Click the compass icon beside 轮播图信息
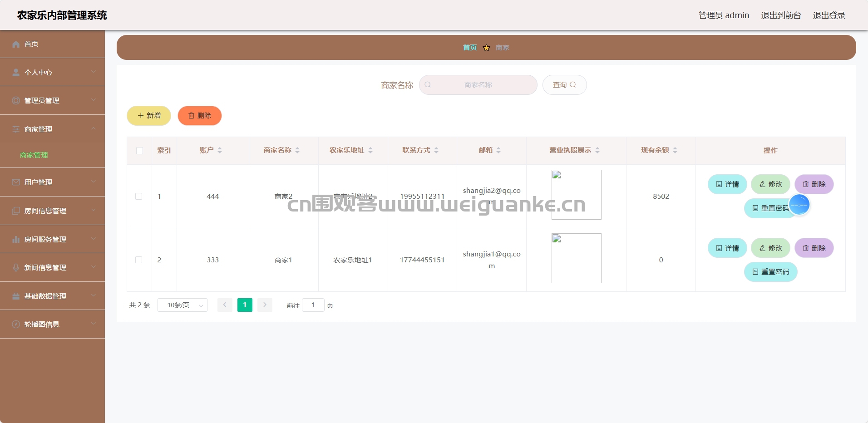The image size is (868, 423). [16, 324]
